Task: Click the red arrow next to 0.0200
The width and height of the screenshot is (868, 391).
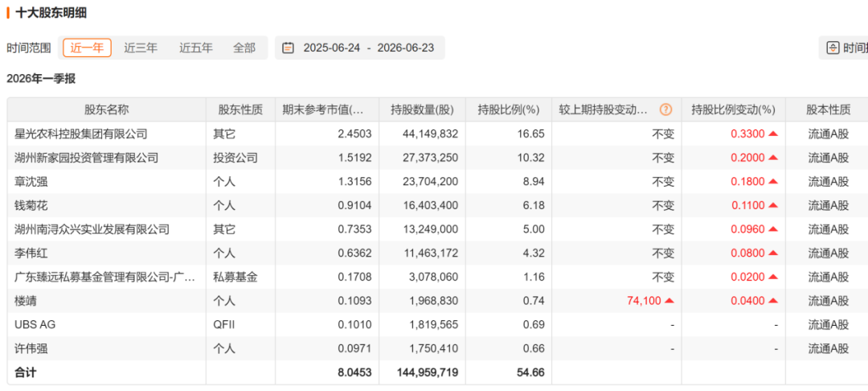Action: [773, 277]
